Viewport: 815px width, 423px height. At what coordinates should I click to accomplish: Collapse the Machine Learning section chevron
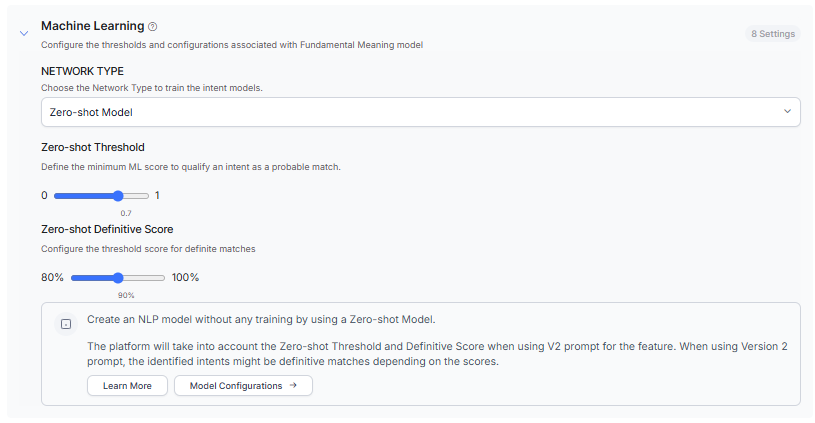tap(24, 34)
